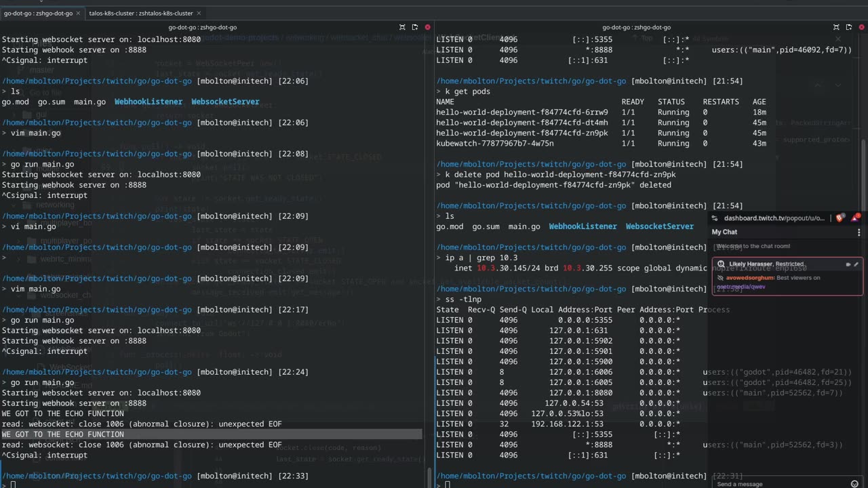Viewport: 868px width, 488px height.
Task: Click pod name hello-world-deployment-f84774cfd-6rrw9
Action: click(x=522, y=113)
